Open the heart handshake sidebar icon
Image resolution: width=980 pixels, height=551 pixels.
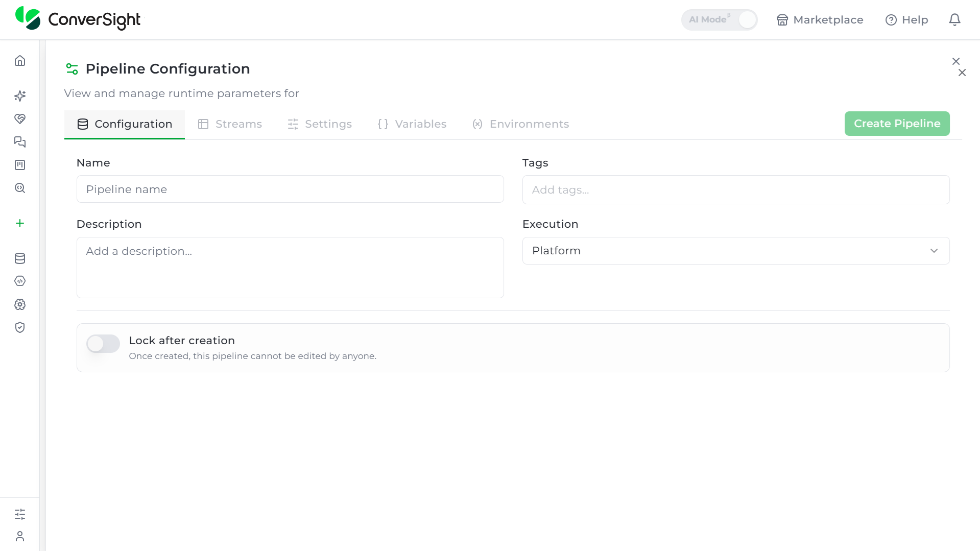pos(20,119)
